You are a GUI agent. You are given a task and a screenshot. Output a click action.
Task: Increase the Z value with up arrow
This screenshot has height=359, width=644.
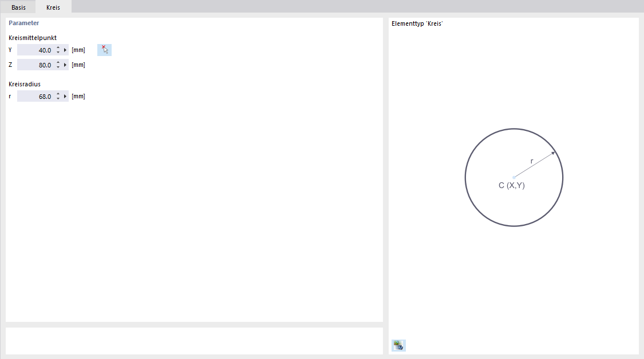pyautogui.click(x=58, y=63)
